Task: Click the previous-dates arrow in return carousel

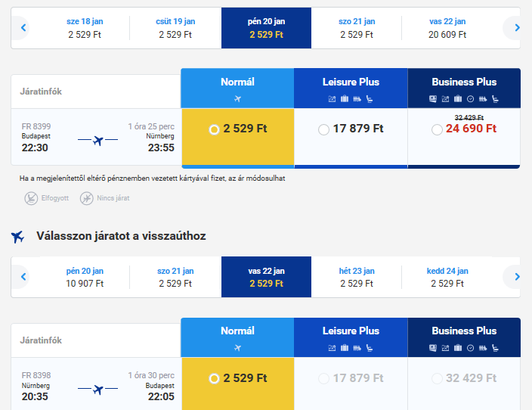Action: (x=23, y=277)
